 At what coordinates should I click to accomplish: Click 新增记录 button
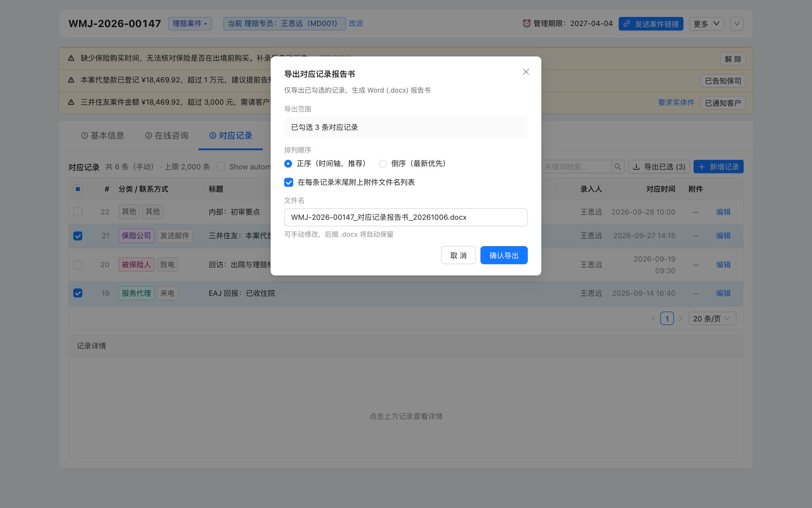click(x=718, y=167)
